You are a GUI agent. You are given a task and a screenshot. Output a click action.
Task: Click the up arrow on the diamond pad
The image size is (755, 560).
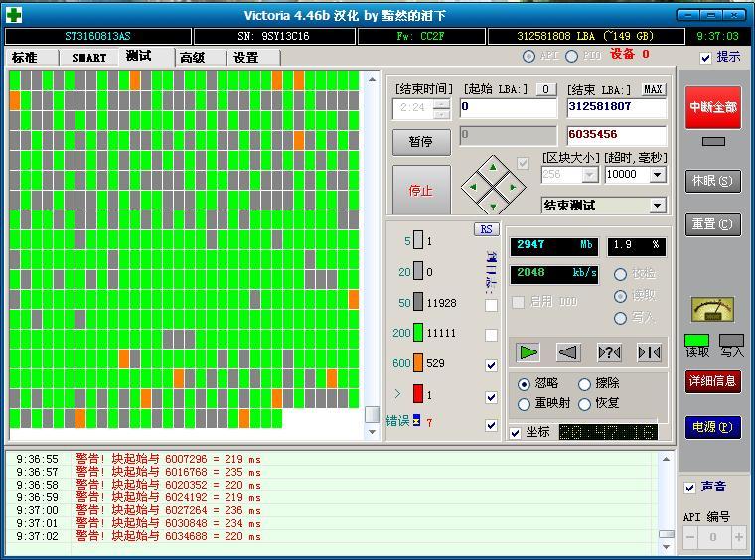(x=493, y=168)
